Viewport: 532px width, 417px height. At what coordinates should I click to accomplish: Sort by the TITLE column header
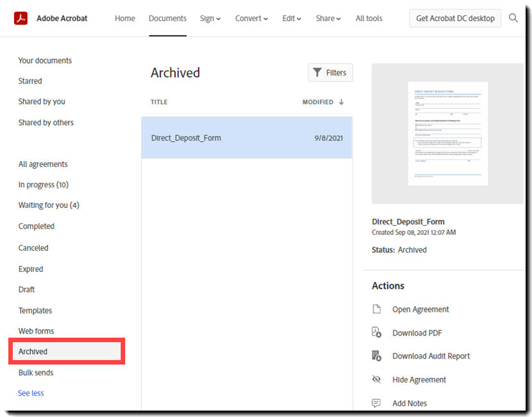point(159,102)
